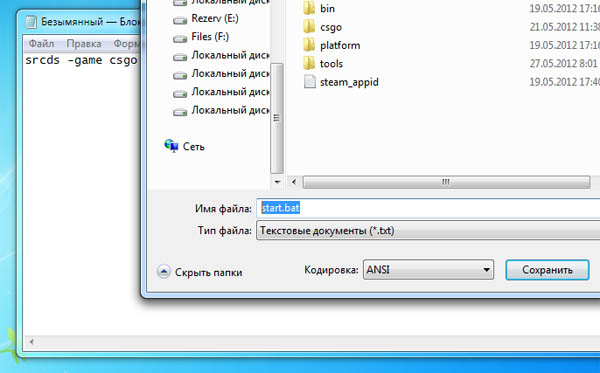Open the bin folder icon
This screenshot has width=600, height=373.
[x=309, y=8]
